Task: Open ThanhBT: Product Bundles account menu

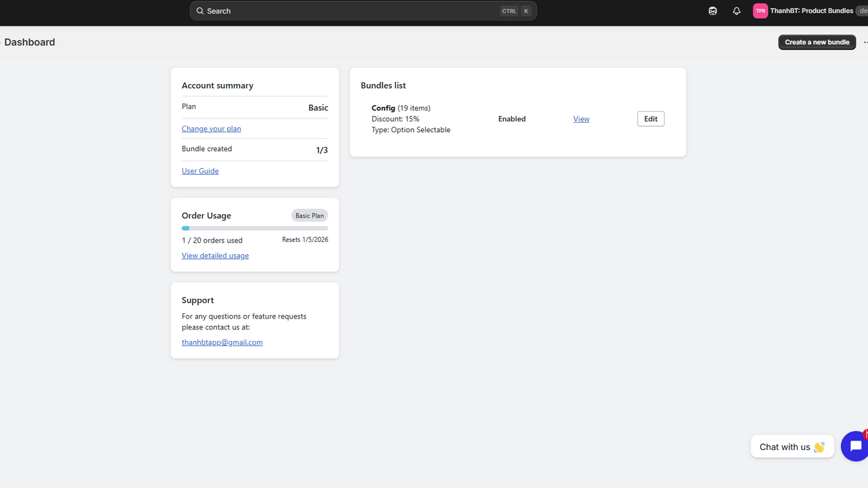Action: click(810, 11)
